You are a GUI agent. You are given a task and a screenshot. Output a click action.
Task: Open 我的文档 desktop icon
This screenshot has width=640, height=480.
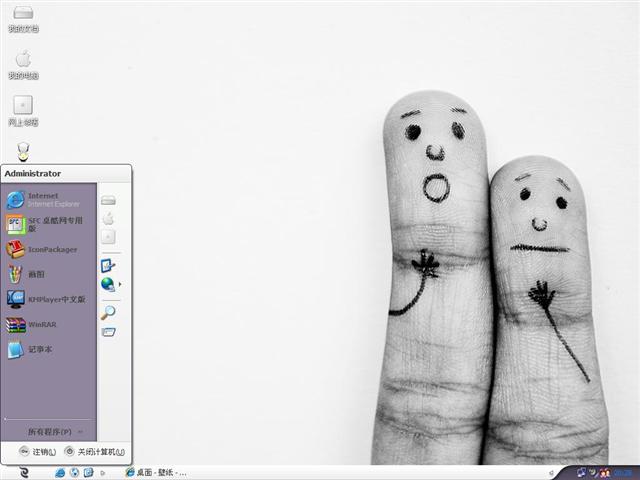[23, 20]
